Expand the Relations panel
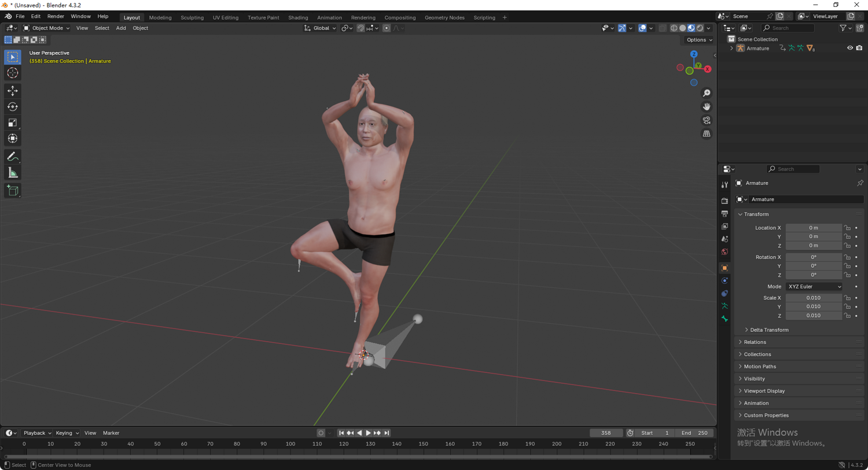 (800, 342)
